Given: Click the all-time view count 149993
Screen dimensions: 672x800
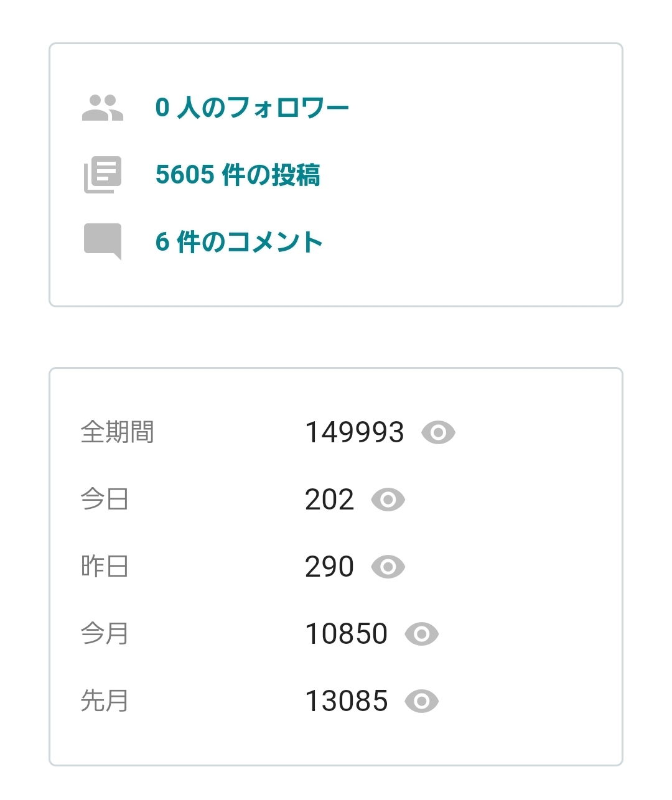Looking at the screenshot, I should (x=355, y=432).
